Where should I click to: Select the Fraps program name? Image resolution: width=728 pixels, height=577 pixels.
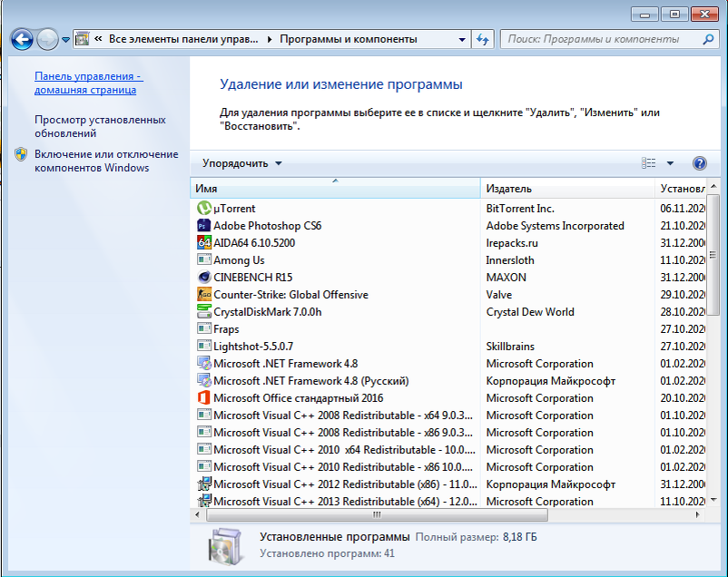click(x=226, y=328)
